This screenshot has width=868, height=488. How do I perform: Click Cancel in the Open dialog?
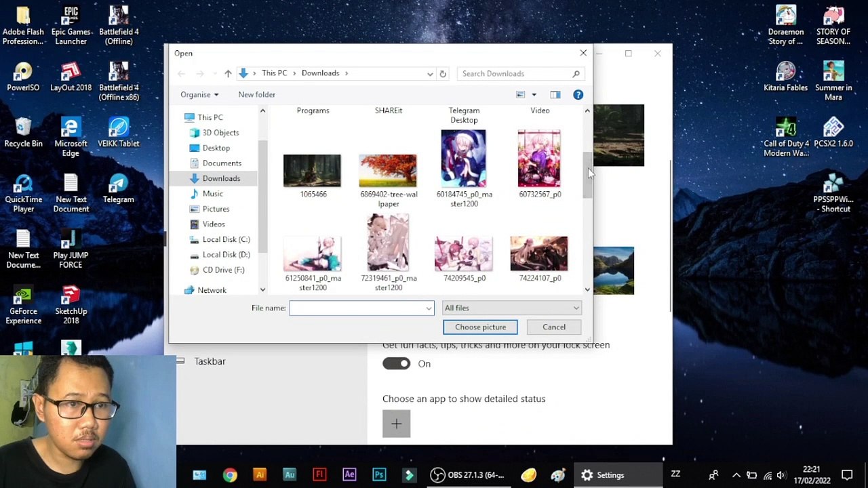[554, 327]
